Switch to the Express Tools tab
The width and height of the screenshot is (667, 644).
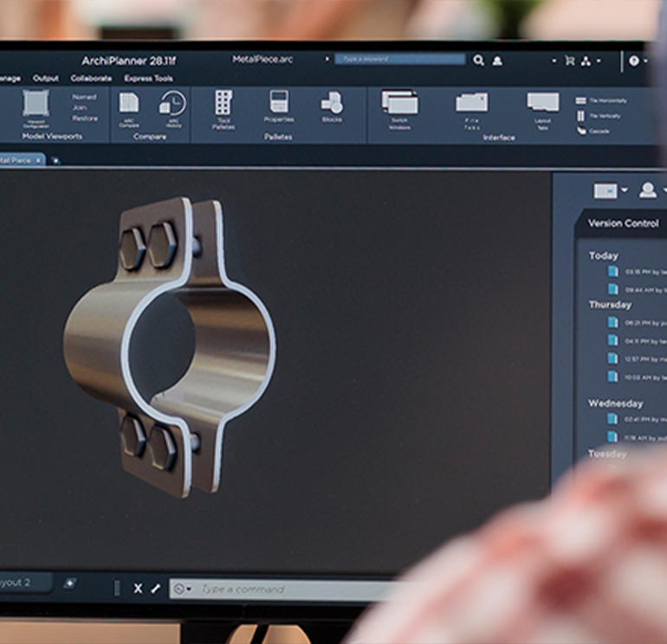(x=148, y=78)
